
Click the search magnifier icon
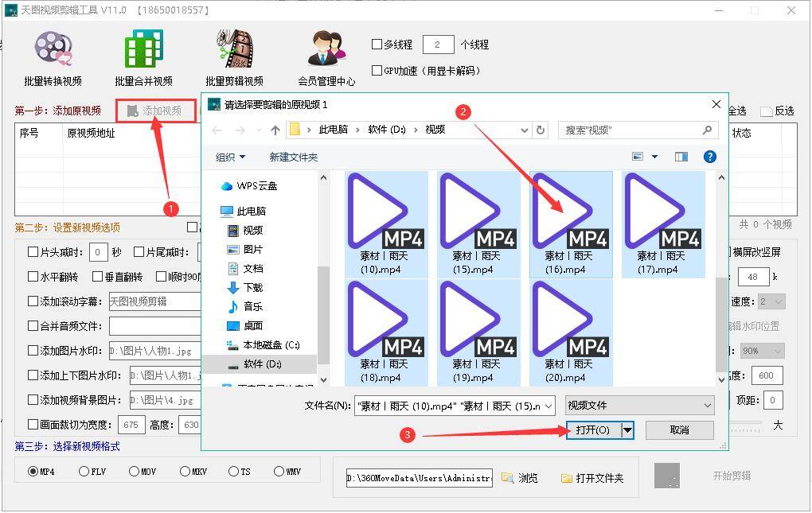[707, 130]
